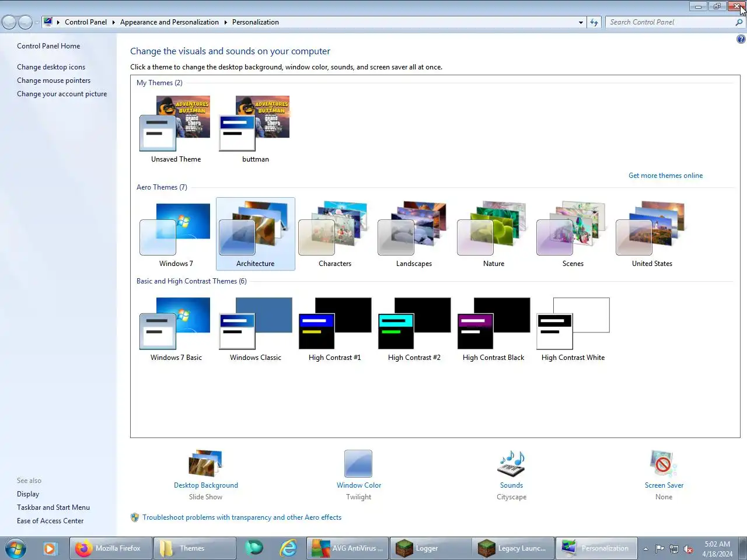
Task: Switch to Logger taskbar button
Action: pos(431,548)
